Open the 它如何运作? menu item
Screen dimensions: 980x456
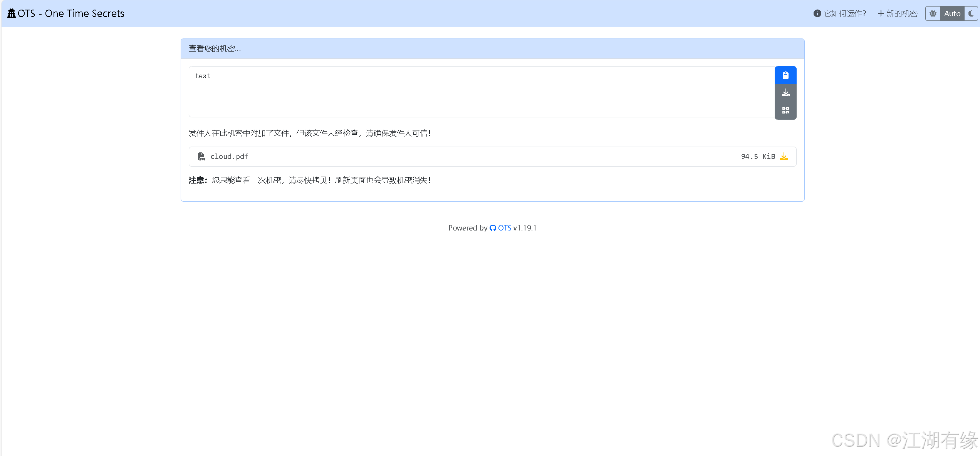[x=844, y=13]
